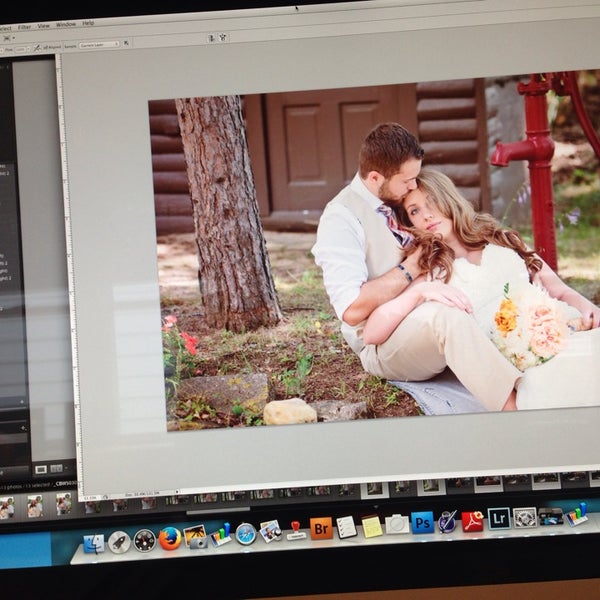Switch to Photoshop via its dock icon
600x600 pixels.
pos(422,522)
